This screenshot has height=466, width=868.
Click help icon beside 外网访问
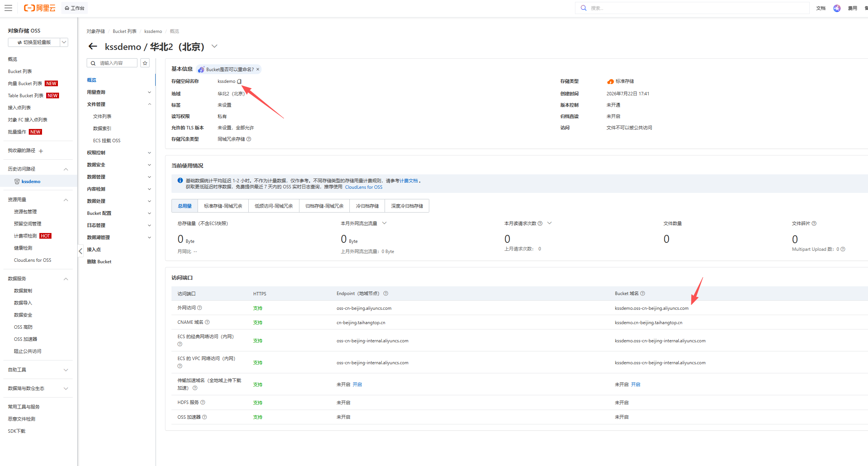[x=199, y=308]
